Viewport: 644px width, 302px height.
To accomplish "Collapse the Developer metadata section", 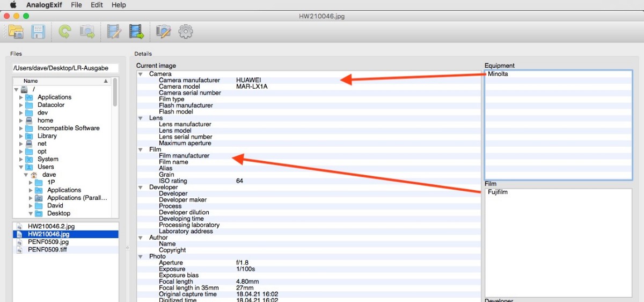I will (x=141, y=188).
